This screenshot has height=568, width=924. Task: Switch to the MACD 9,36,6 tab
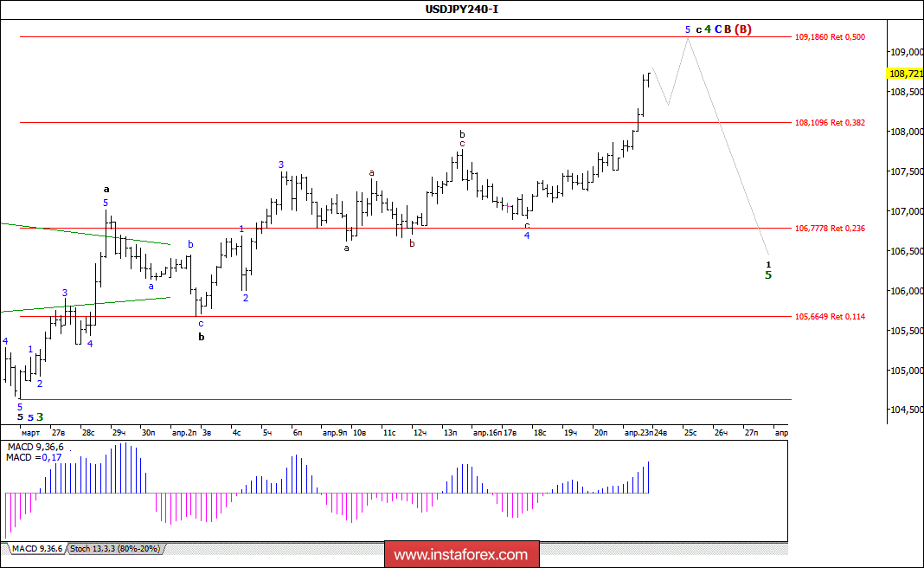37,549
